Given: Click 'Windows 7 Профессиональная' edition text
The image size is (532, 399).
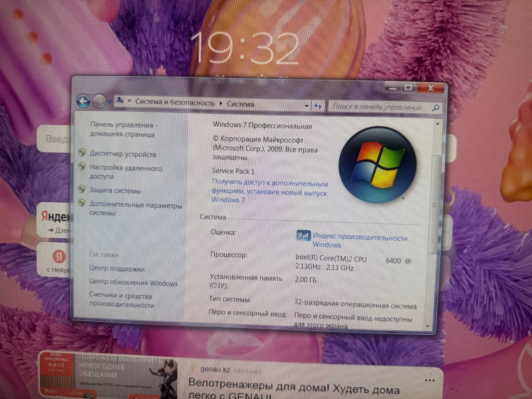Looking at the screenshot, I should (262, 126).
